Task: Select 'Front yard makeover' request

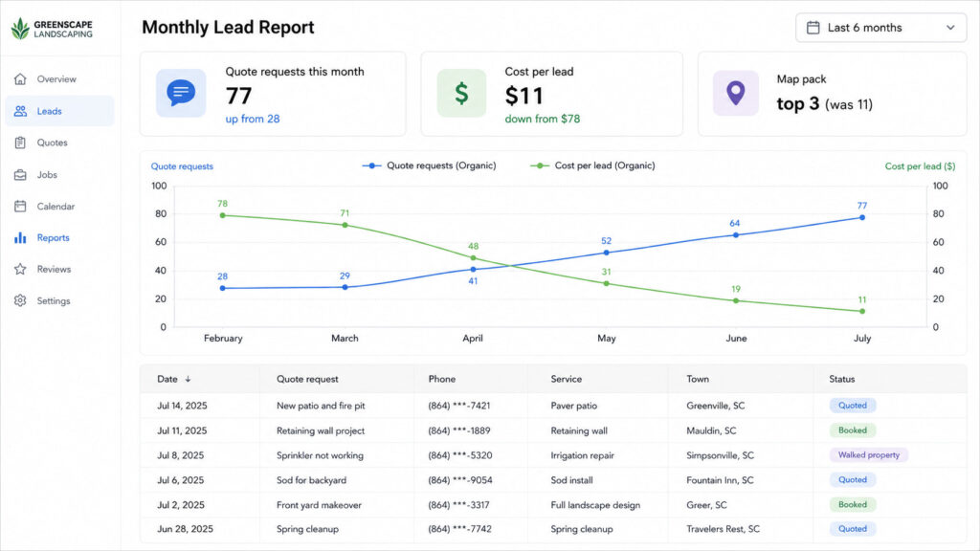Action: coord(319,505)
